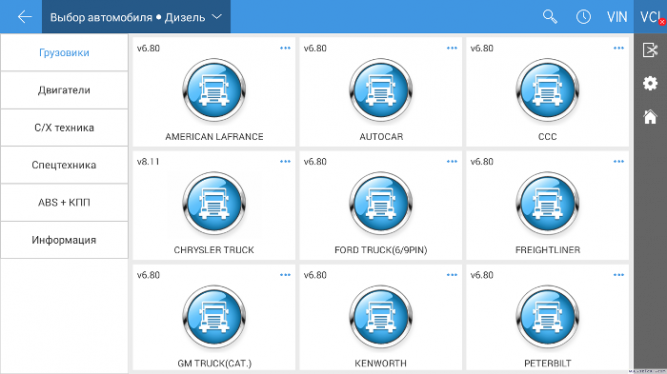The image size is (667, 374).
Task: Go back using the arrow icon
Action: (x=24, y=17)
